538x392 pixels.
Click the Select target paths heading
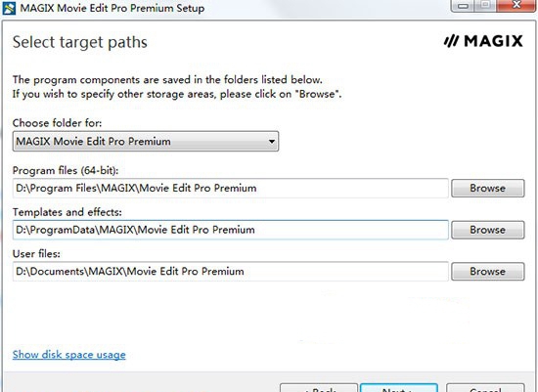[x=80, y=42]
